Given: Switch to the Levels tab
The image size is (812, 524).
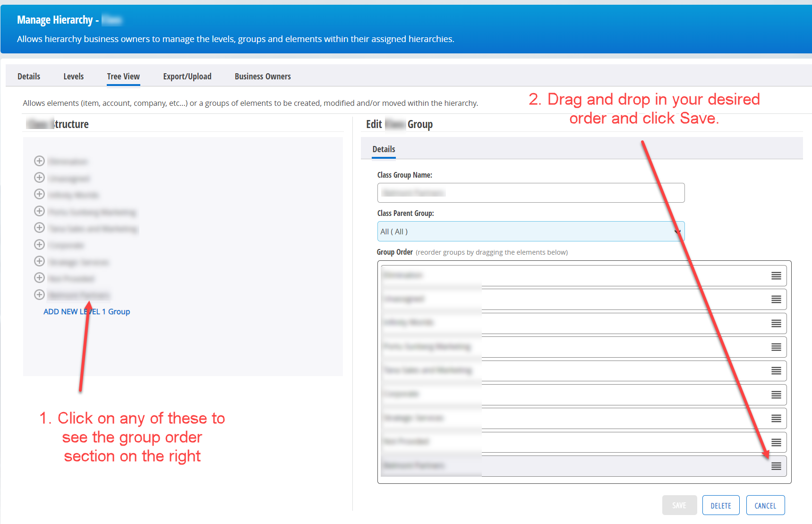Looking at the screenshot, I should [x=73, y=76].
